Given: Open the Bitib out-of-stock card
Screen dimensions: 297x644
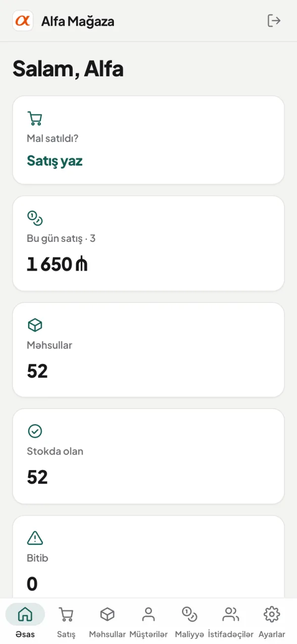Looking at the screenshot, I should tap(148, 557).
